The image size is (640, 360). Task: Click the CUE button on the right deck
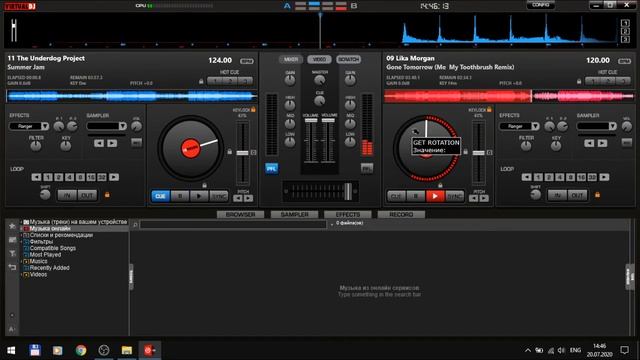(396, 196)
